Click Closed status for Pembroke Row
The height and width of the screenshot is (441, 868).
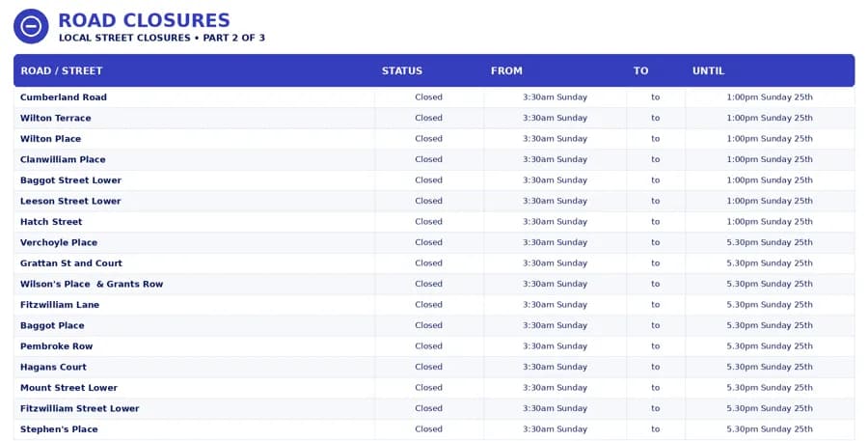pos(428,346)
